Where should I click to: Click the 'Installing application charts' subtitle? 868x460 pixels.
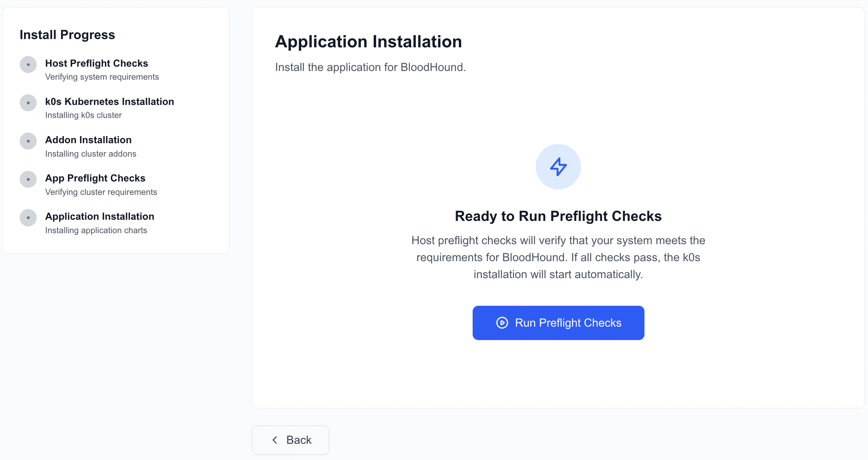click(x=96, y=230)
